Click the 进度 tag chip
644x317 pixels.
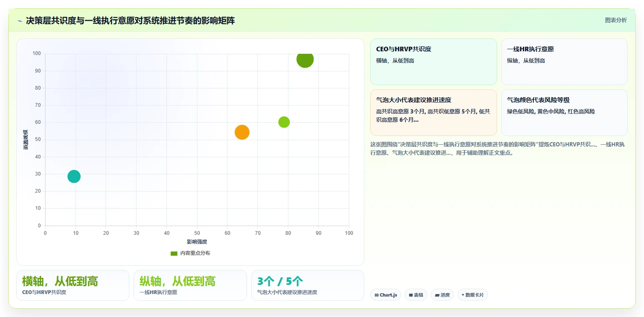[x=442, y=295]
